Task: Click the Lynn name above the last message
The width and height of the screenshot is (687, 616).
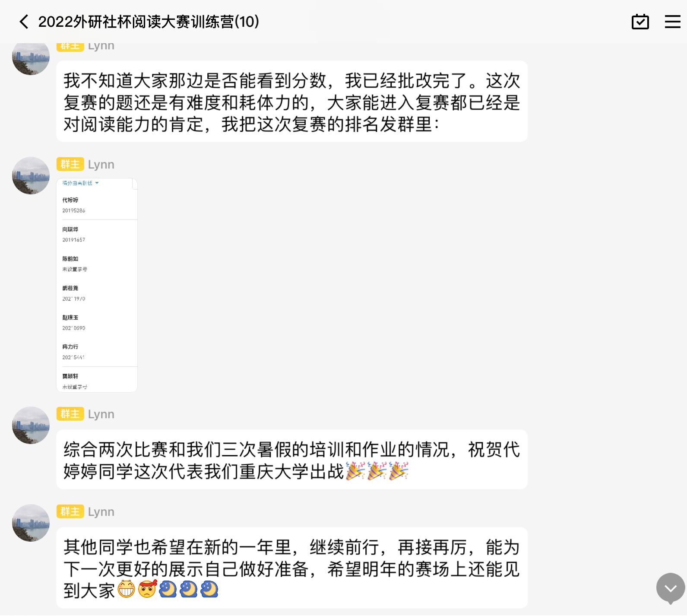Action: 101,511
